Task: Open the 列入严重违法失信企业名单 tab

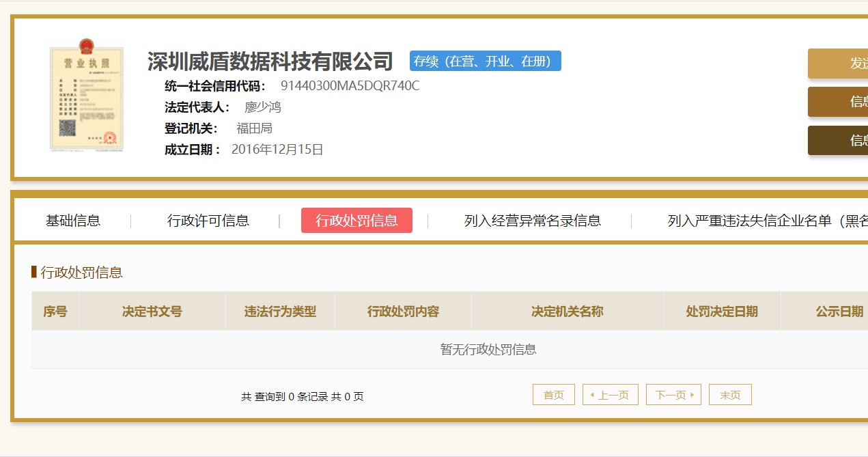Action: click(759, 221)
